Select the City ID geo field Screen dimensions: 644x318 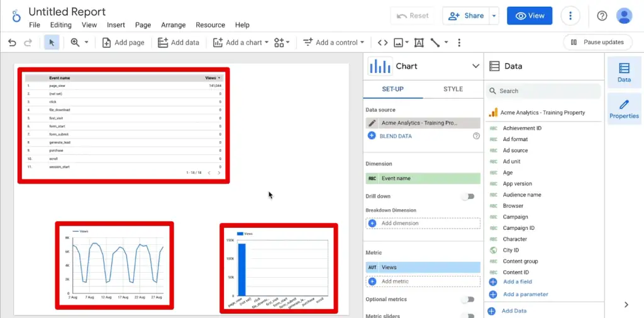[511, 250]
